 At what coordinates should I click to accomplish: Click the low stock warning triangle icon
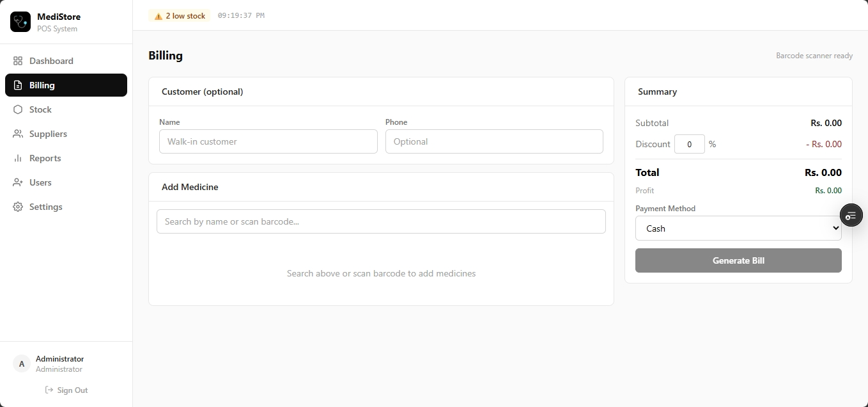click(159, 16)
